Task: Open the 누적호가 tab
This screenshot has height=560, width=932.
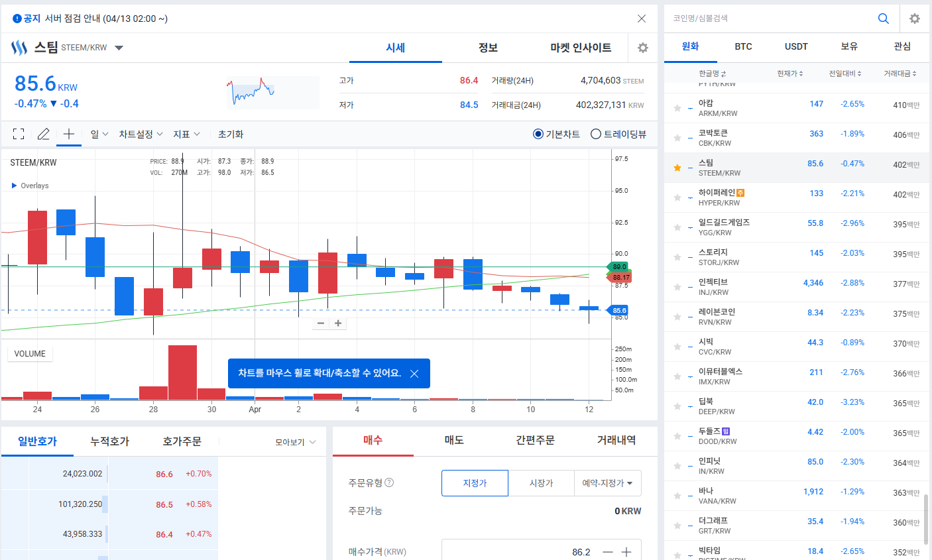Action: click(110, 441)
